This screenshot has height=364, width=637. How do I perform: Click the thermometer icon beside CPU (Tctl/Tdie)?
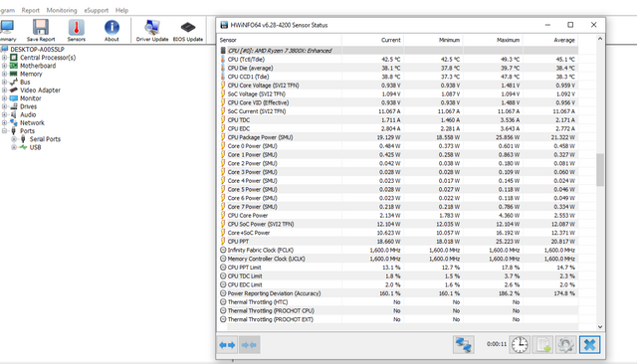223,60
